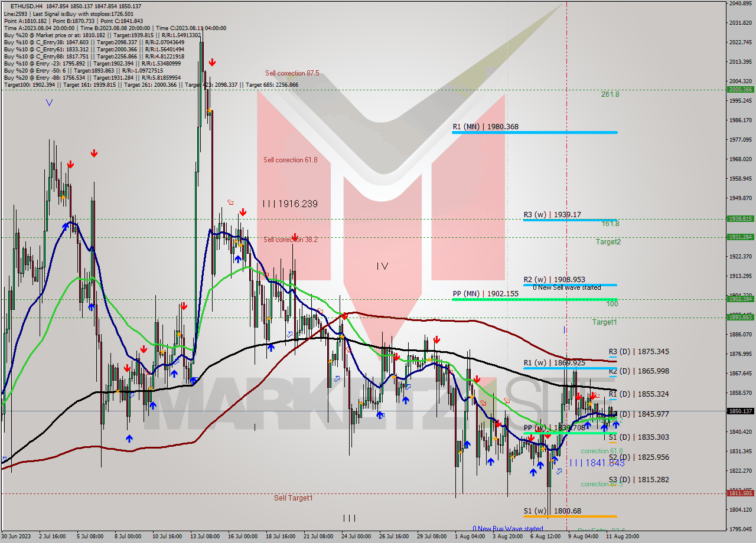Viewport: 756px width, 543px height.
Task: Click the 'Entry -50: 6' line
Action: click(x=84, y=70)
